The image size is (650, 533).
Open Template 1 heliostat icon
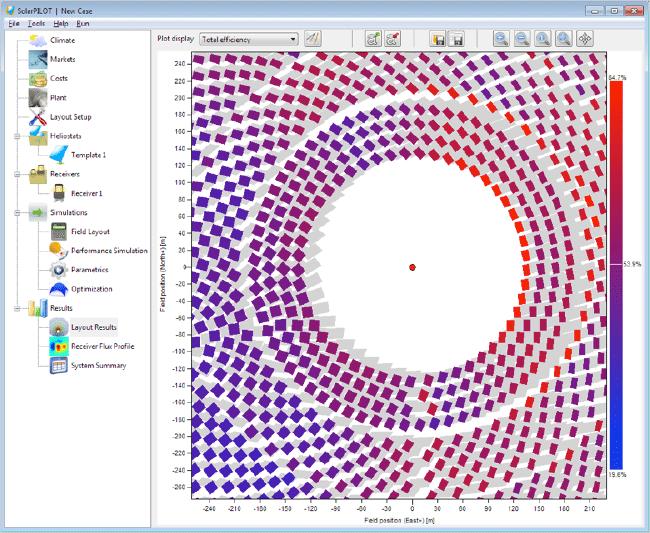click(59, 155)
